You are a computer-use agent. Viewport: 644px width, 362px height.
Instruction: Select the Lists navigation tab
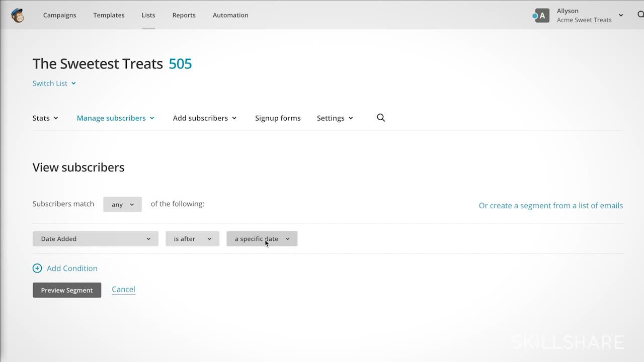click(x=148, y=15)
